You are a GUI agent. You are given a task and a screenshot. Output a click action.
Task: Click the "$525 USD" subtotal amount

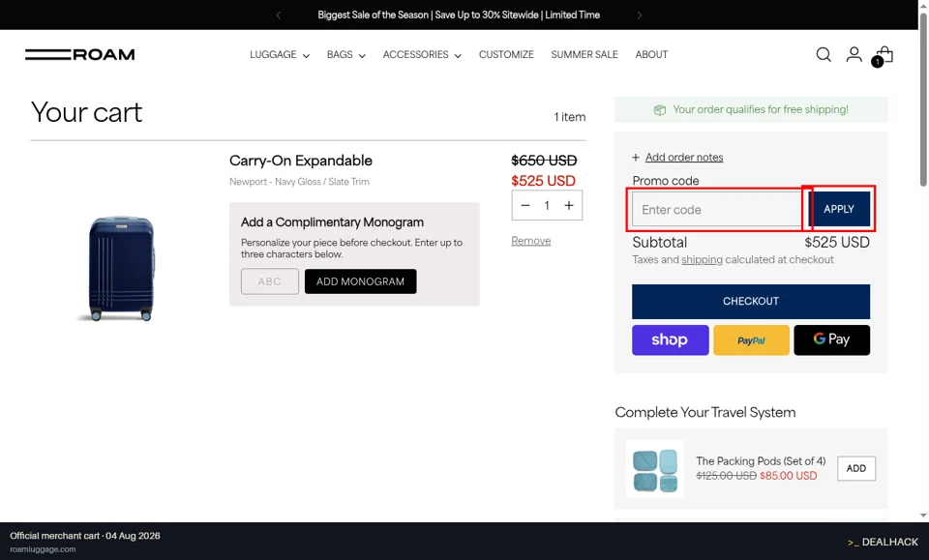(x=836, y=243)
